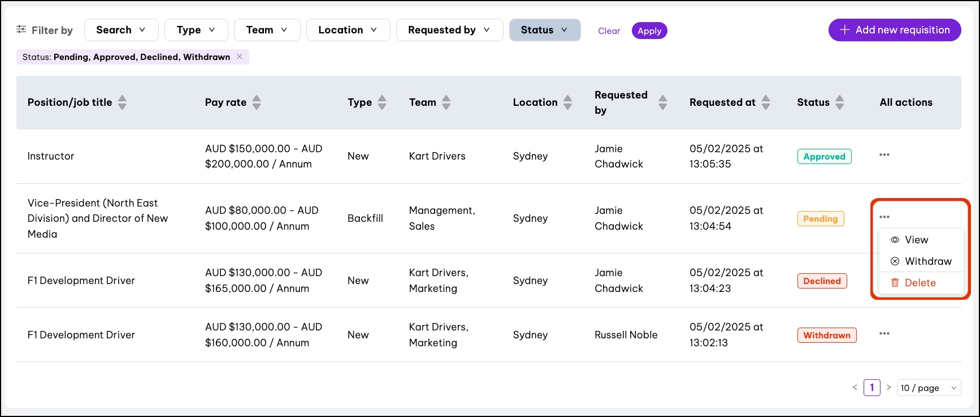The width and height of the screenshot is (980, 417).
Task: Sort table by Pay rate
Action: (257, 102)
